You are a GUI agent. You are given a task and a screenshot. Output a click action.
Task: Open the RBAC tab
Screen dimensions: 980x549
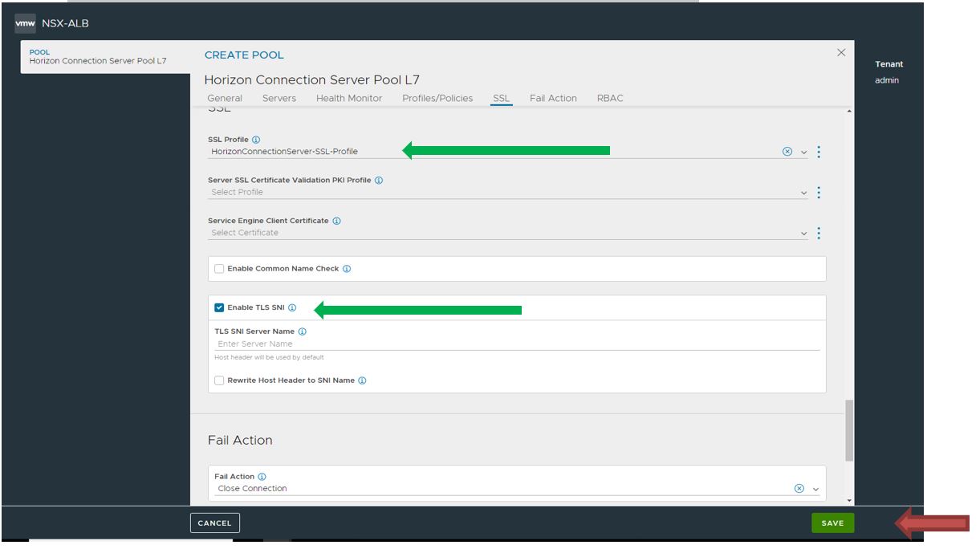pyautogui.click(x=610, y=98)
